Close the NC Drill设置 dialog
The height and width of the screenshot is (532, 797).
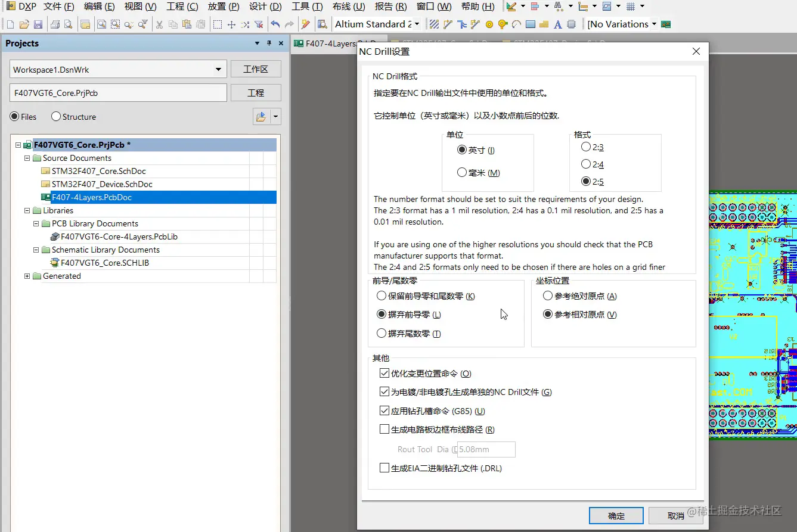click(x=696, y=52)
